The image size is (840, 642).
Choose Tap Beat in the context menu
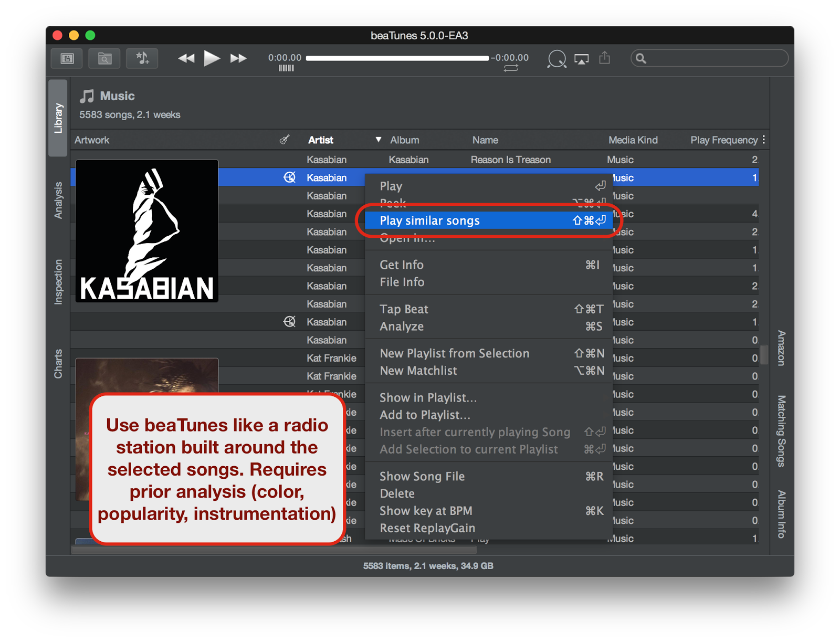point(488,309)
